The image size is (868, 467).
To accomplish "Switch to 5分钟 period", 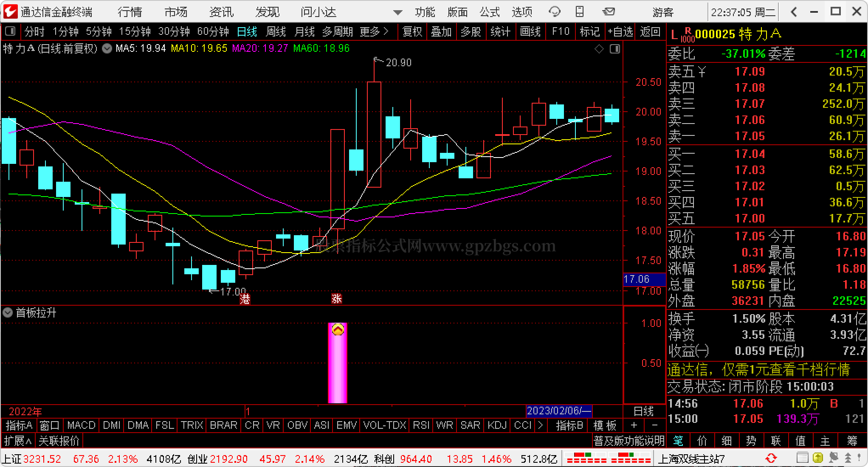I will coord(99,31).
